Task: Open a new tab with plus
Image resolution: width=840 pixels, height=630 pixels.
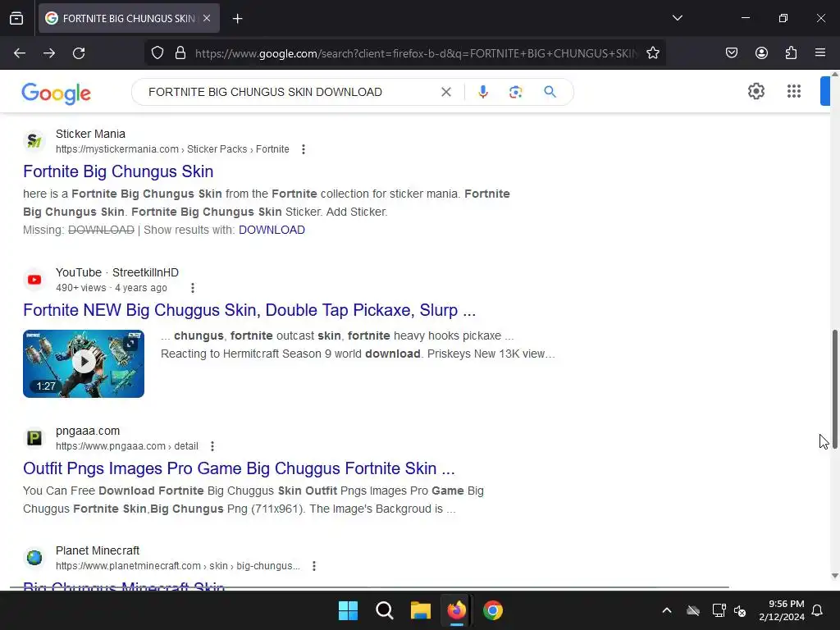Action: pyautogui.click(x=238, y=19)
